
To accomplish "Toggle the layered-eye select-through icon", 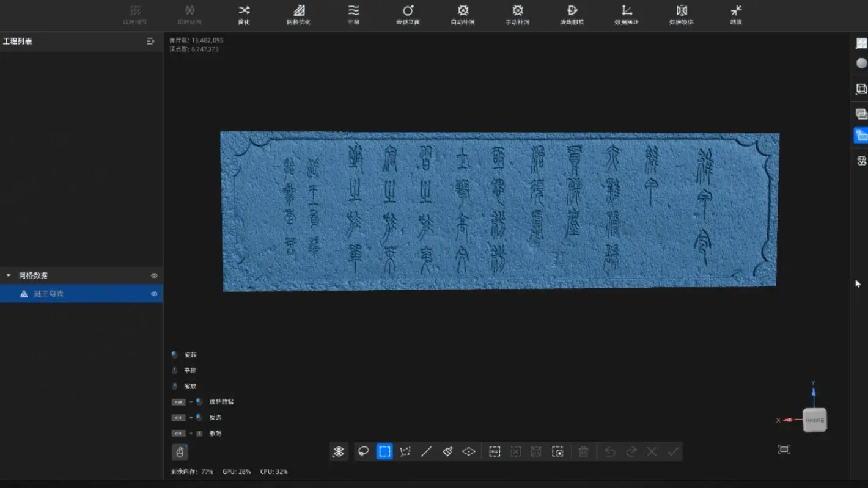I will click(x=339, y=451).
